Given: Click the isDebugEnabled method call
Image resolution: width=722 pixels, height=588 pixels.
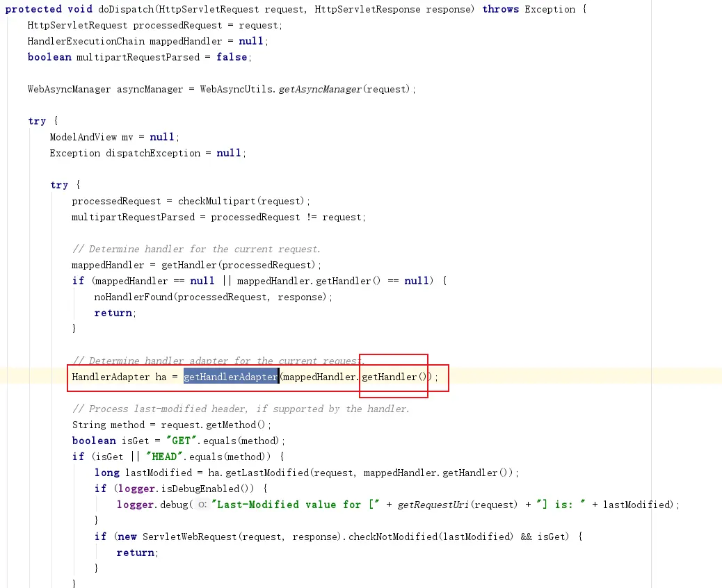Looking at the screenshot, I should 201,489.
